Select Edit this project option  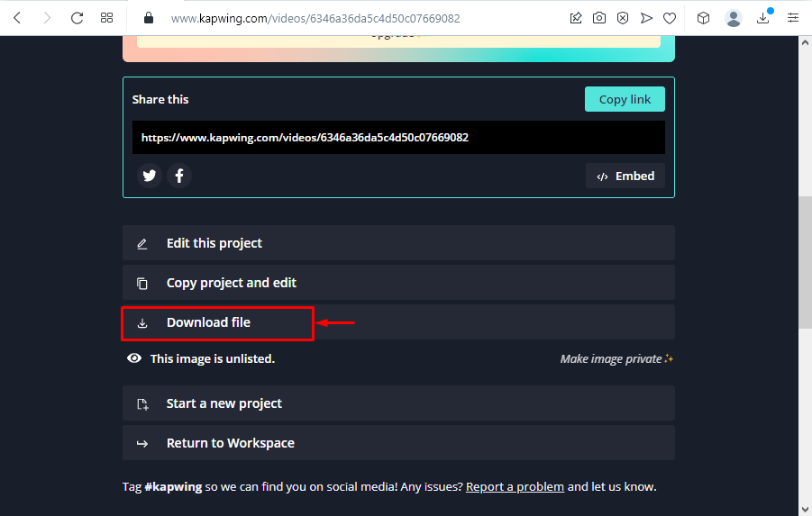pos(398,243)
